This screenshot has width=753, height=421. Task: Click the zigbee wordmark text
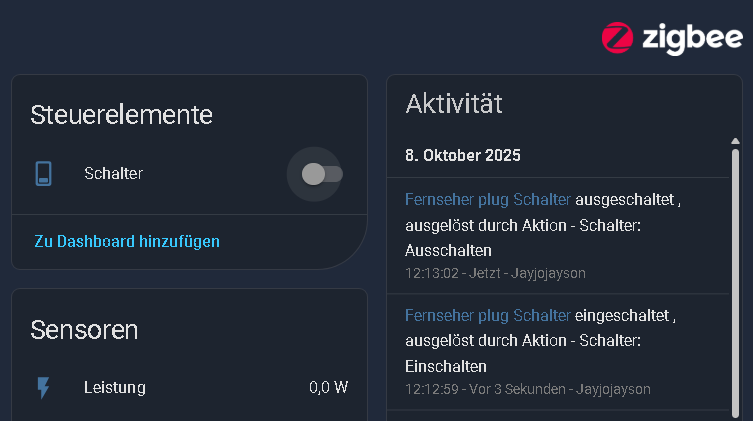tap(692, 39)
